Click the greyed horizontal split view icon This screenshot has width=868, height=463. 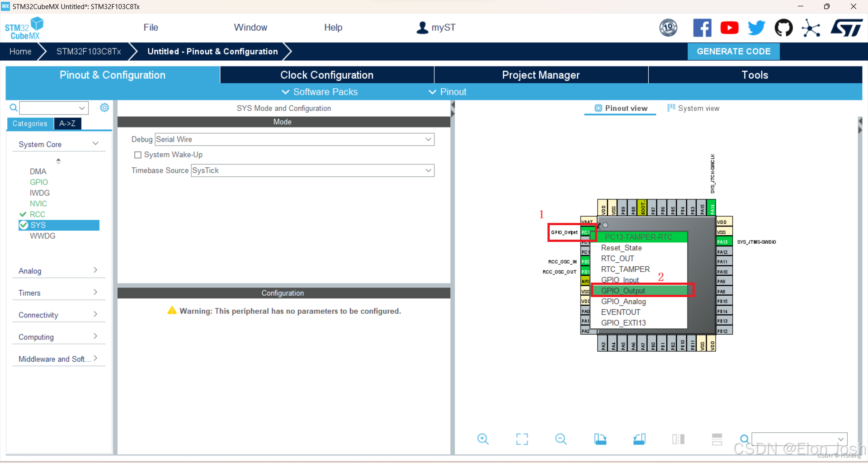(717, 439)
